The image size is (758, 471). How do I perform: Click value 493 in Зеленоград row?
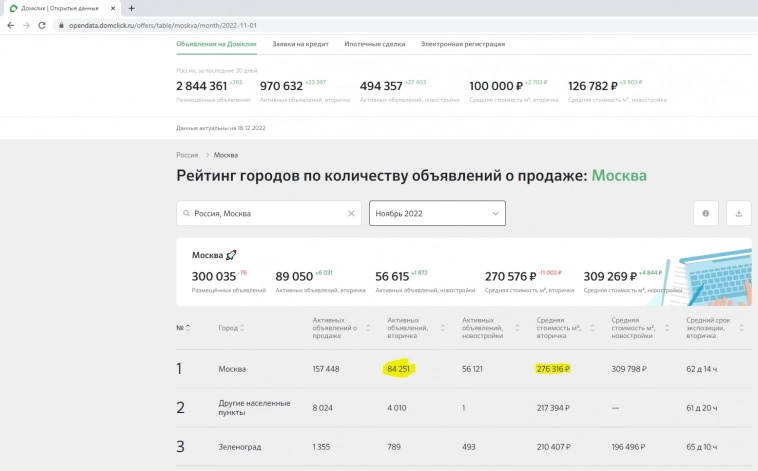[x=468, y=447]
